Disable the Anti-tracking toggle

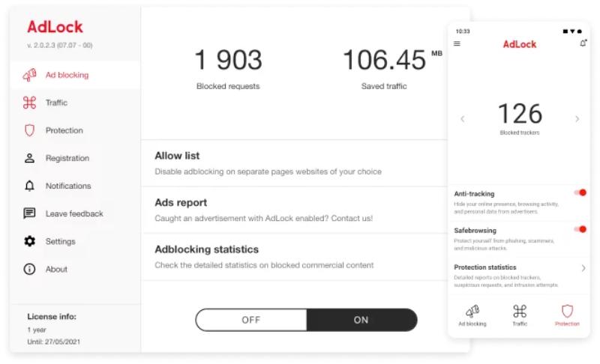[x=580, y=193]
